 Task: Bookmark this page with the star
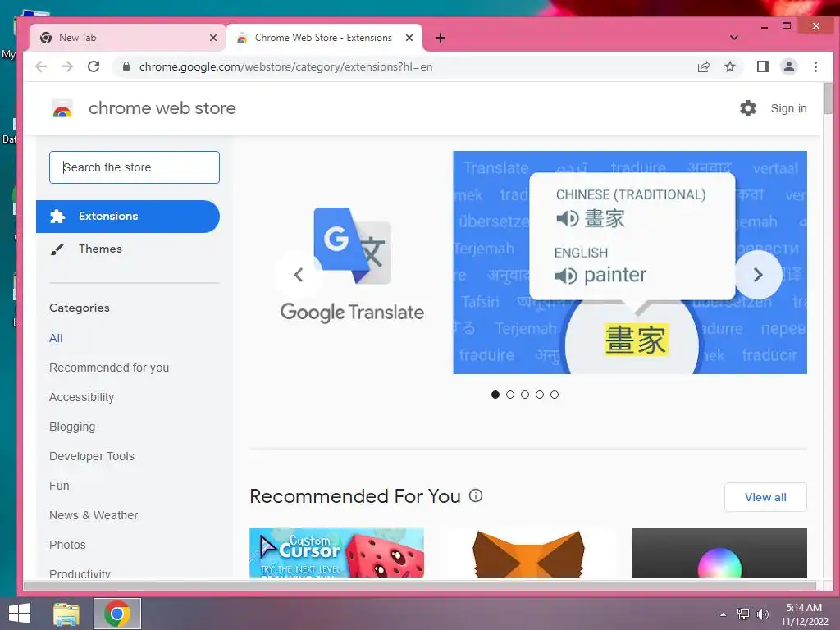click(729, 66)
